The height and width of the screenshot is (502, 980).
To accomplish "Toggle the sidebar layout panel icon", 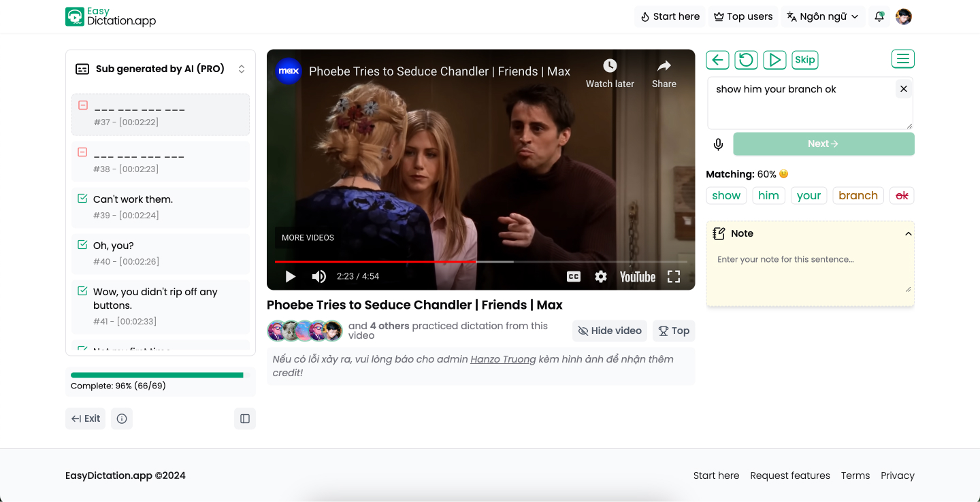I will pyautogui.click(x=245, y=419).
